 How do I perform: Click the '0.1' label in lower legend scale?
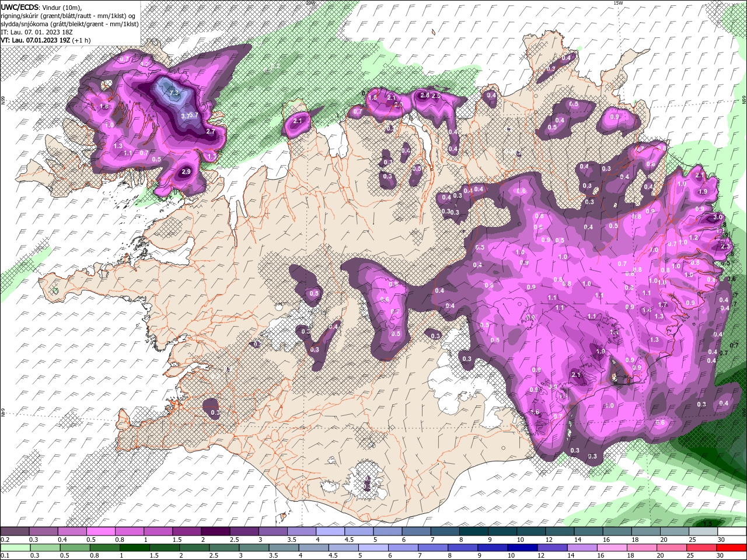click(5, 556)
